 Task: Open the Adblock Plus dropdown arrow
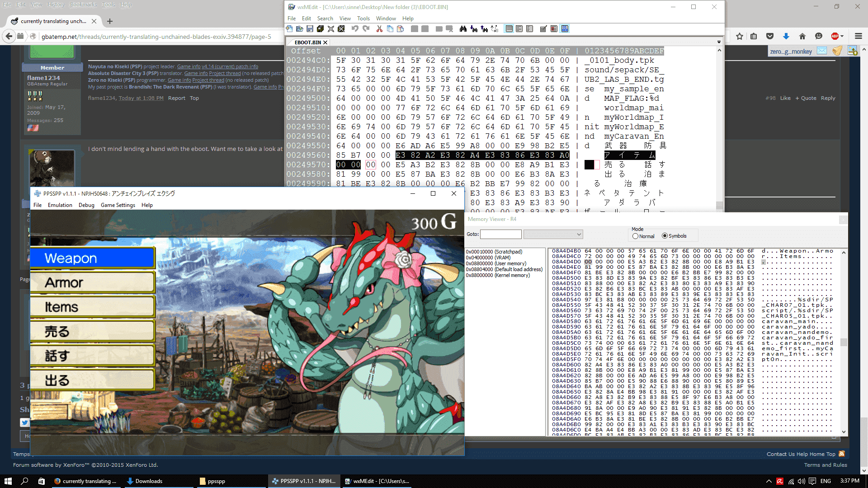pos(842,36)
